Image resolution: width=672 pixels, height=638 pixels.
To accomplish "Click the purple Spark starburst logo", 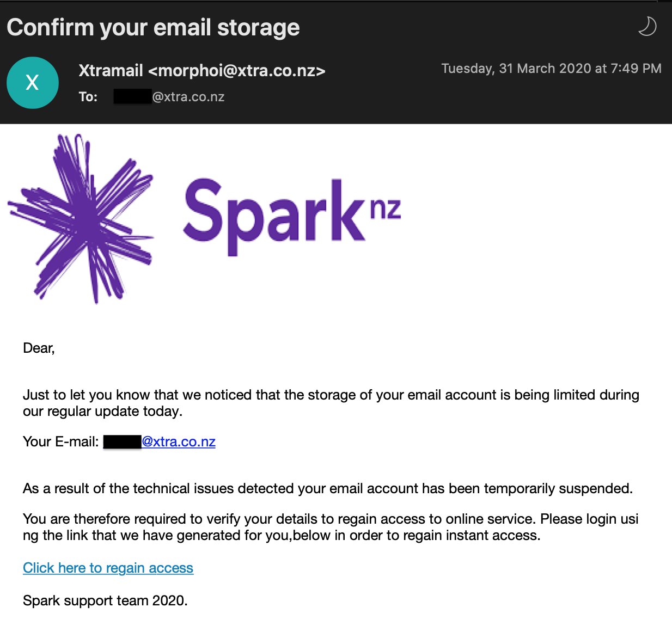I will (82, 218).
